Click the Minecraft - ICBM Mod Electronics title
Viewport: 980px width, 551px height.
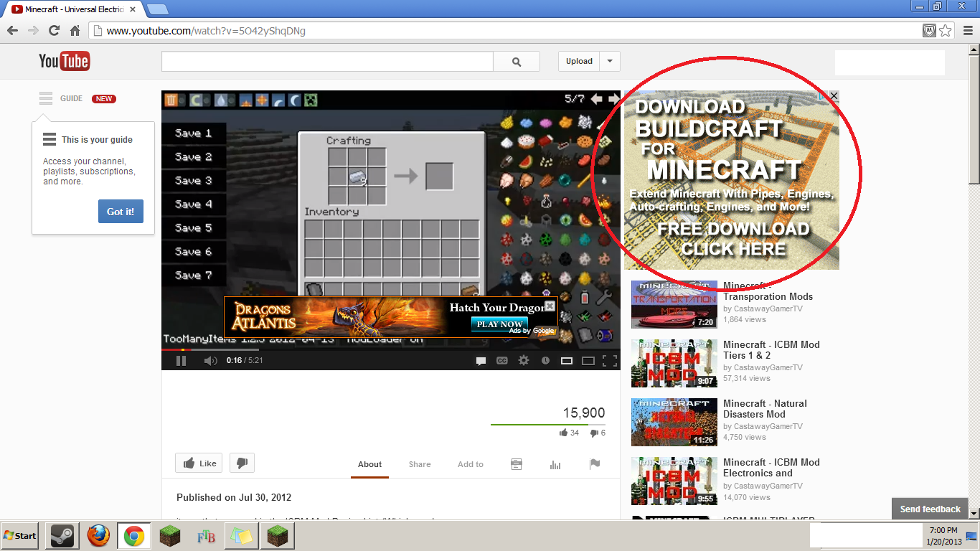coord(771,468)
